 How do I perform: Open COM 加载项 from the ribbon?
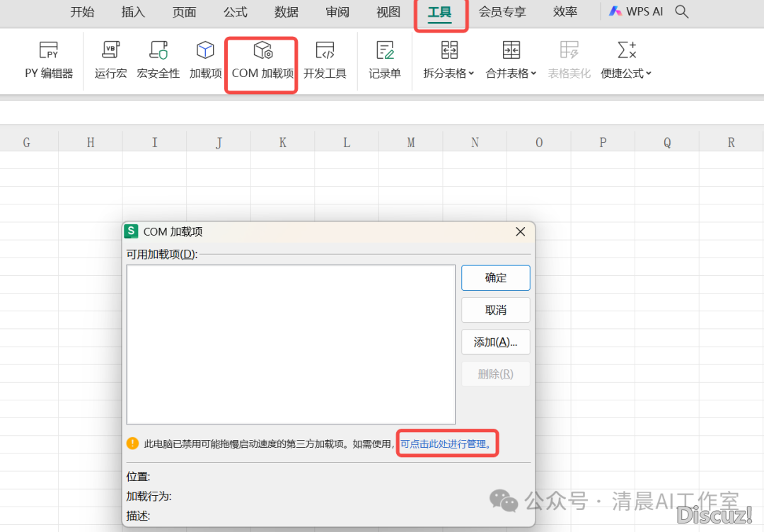point(262,59)
